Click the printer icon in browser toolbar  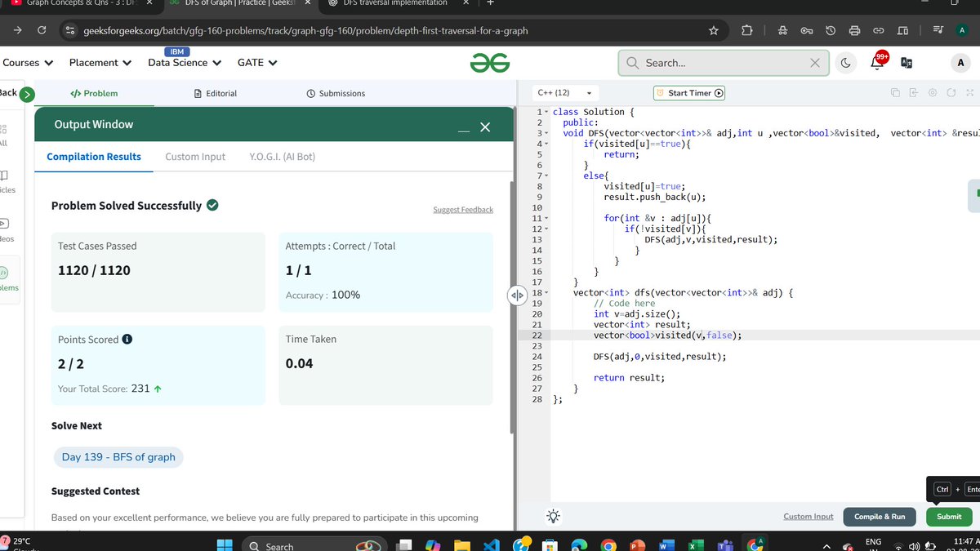pos(854,31)
